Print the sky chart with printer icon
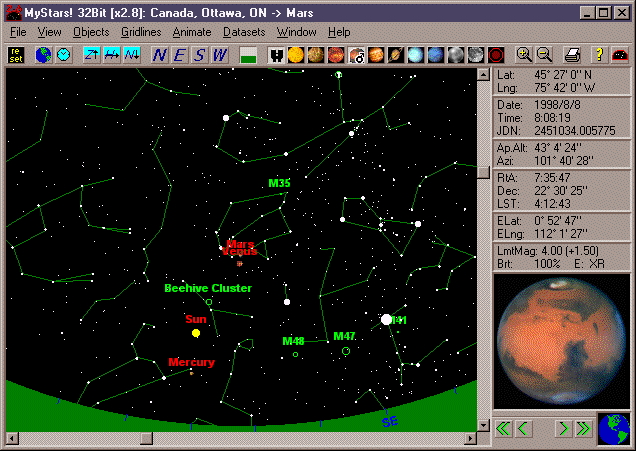 point(572,55)
